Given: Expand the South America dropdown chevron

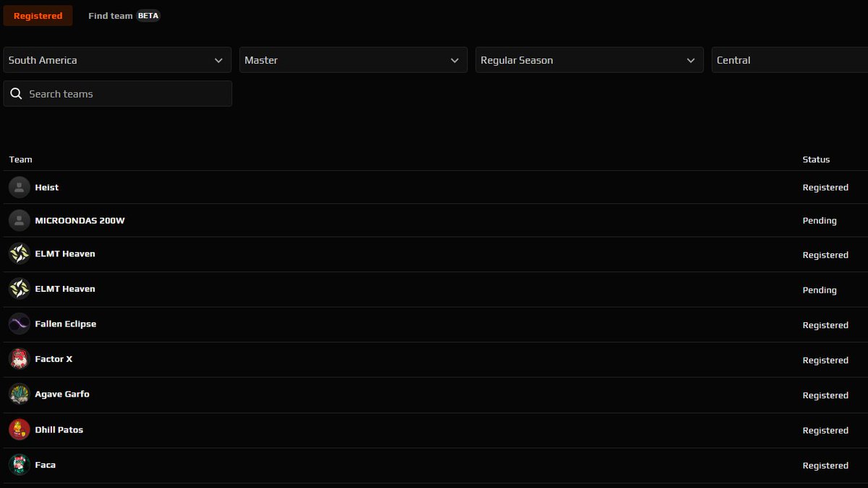Looking at the screenshot, I should [x=218, y=61].
